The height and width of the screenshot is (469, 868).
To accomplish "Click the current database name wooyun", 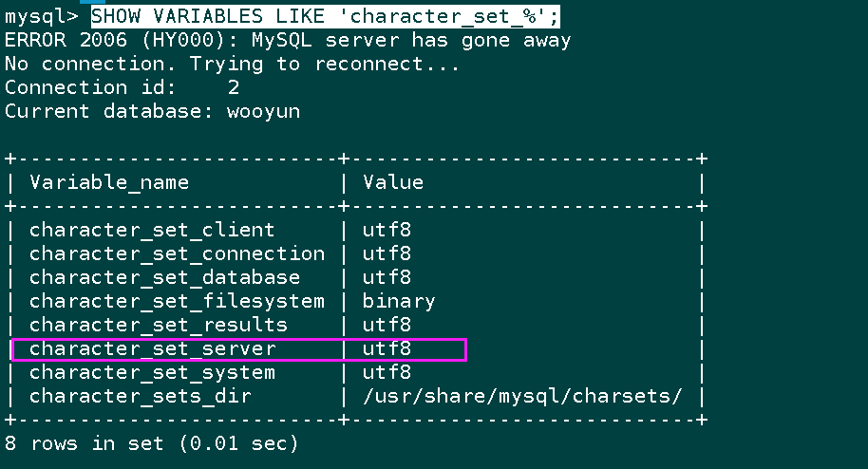I will 263,112.
